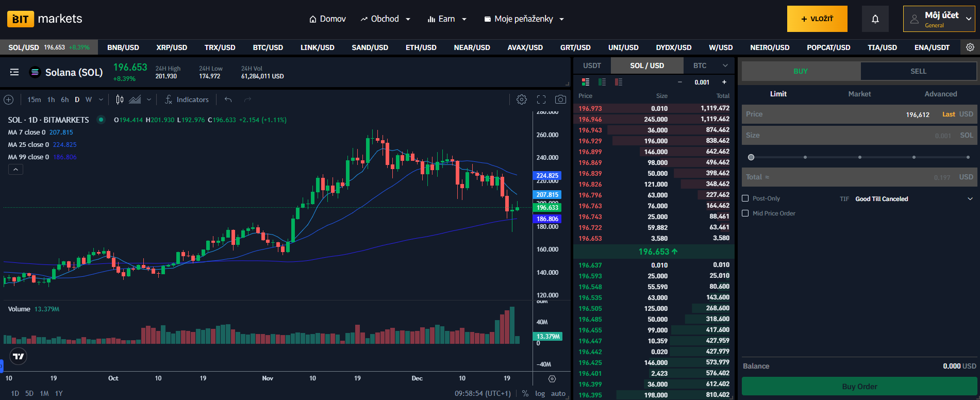Enable the Post-Only checkbox
980x400 pixels.
tap(745, 198)
